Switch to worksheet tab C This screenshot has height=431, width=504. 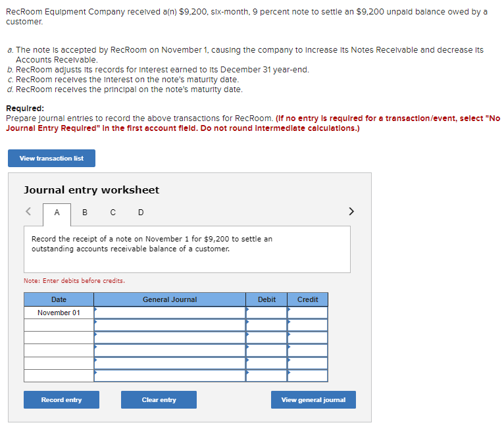[113, 213]
